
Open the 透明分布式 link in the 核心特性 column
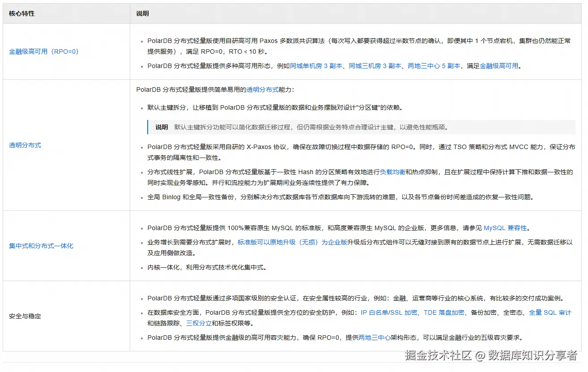25,145
